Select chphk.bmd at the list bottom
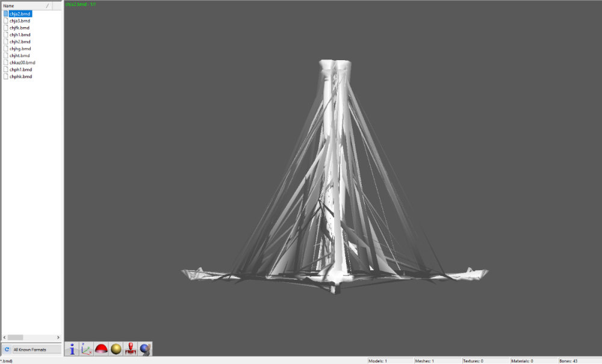 click(20, 76)
